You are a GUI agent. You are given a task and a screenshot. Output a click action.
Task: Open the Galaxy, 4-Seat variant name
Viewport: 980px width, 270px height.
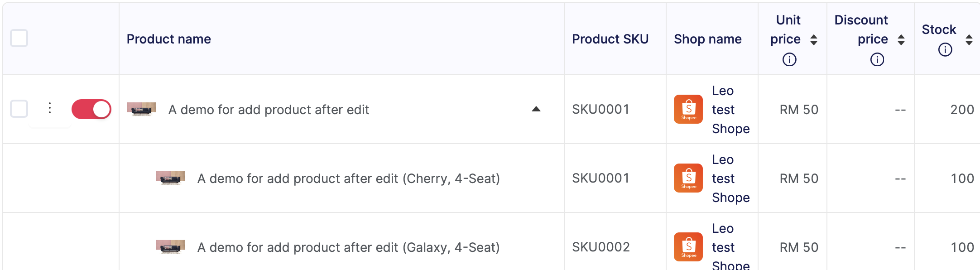pos(348,247)
